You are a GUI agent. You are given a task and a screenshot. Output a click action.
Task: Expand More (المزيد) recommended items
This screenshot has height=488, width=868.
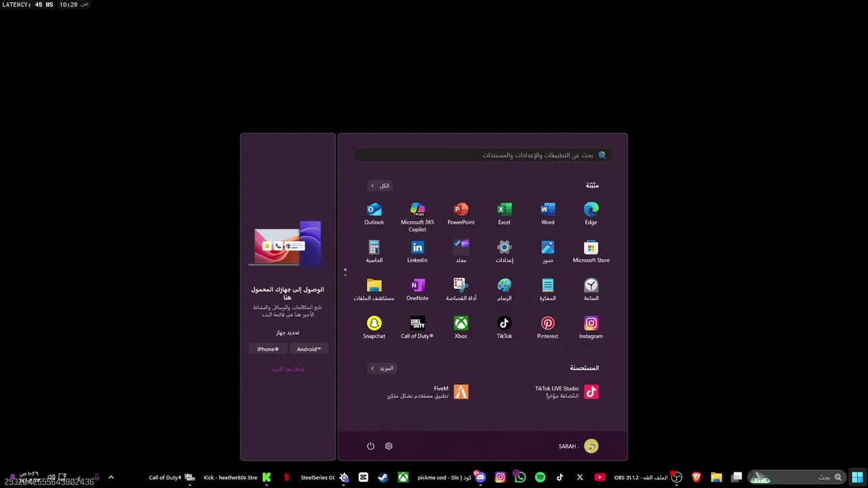[x=382, y=368]
